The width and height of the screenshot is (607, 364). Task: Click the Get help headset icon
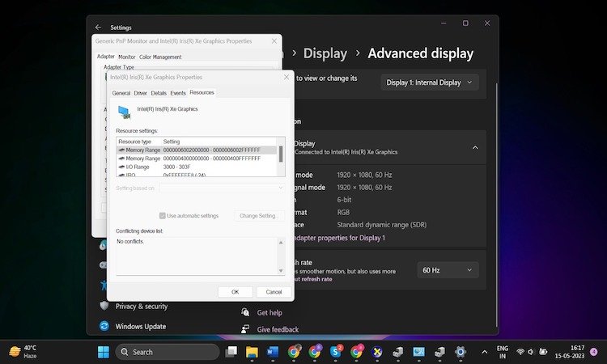pos(245,312)
